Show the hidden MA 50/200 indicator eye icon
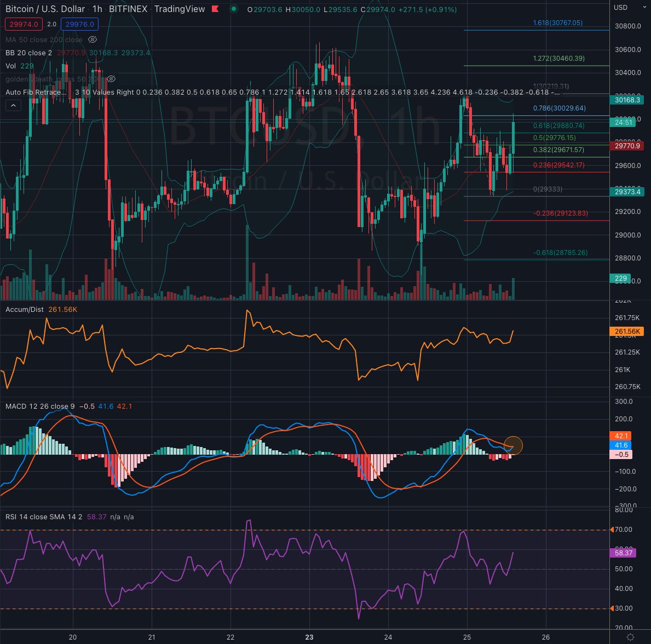651x644 pixels. point(92,39)
